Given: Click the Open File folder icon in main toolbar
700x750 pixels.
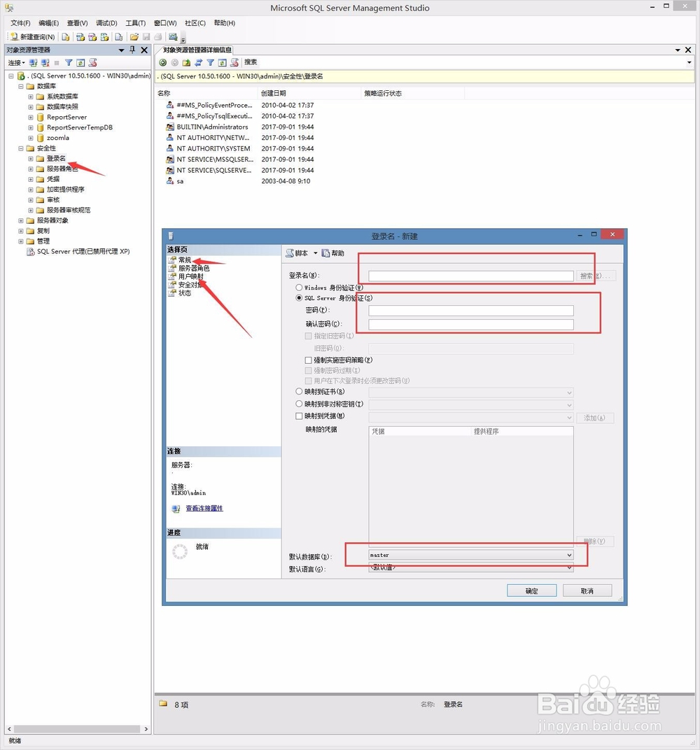Looking at the screenshot, I should 134,37.
